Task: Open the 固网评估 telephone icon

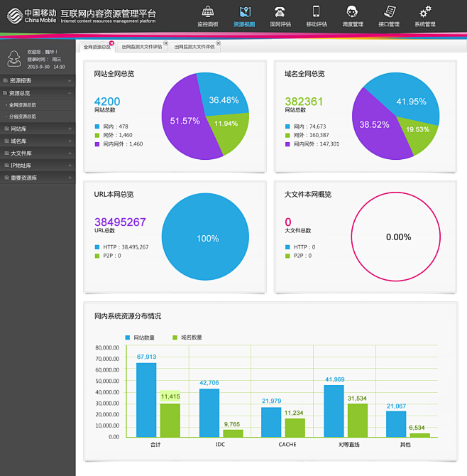Action: point(280,12)
